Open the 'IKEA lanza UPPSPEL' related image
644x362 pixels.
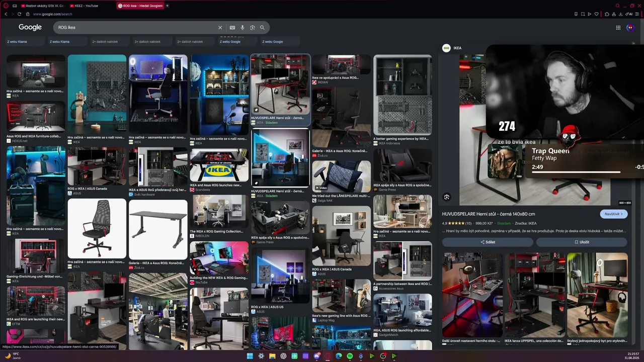click(x=535, y=295)
